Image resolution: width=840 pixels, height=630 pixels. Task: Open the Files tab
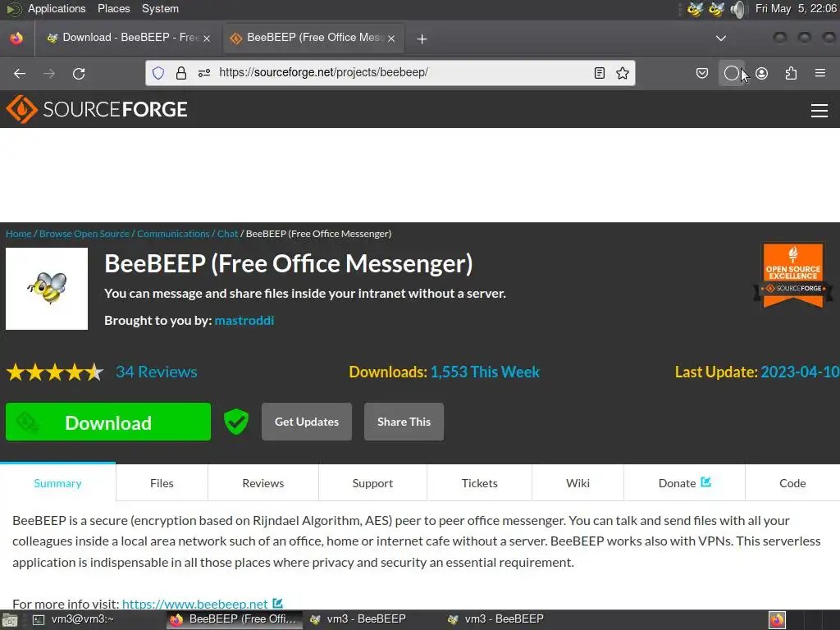pyautogui.click(x=162, y=482)
